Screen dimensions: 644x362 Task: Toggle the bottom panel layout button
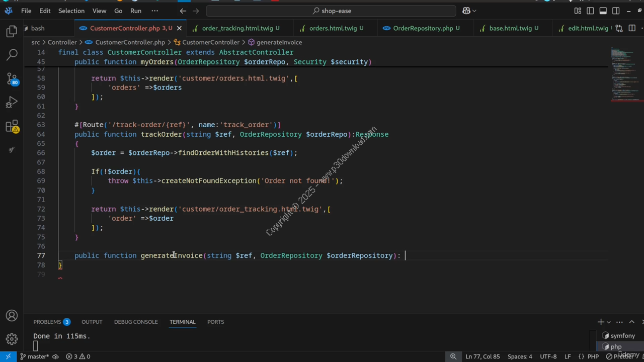[x=603, y=11]
